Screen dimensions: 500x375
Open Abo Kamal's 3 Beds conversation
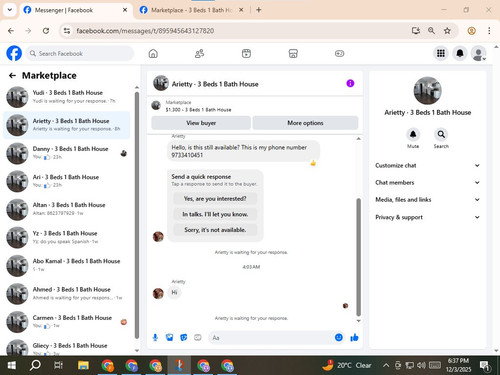[67, 265]
